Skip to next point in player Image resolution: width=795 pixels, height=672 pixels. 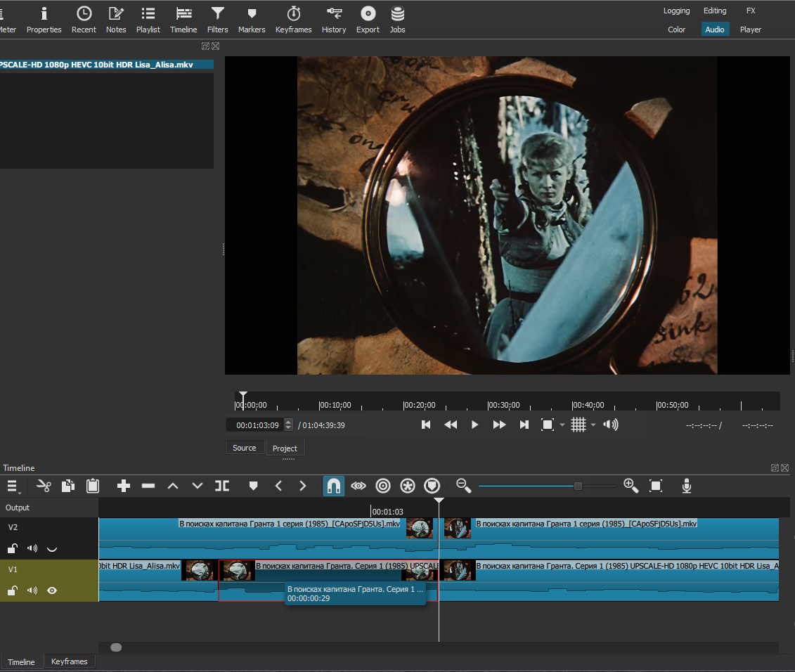[x=524, y=425]
